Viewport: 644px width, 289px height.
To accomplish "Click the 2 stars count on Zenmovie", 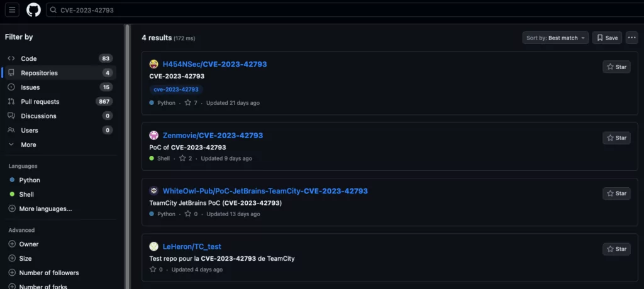I will pyautogui.click(x=186, y=158).
